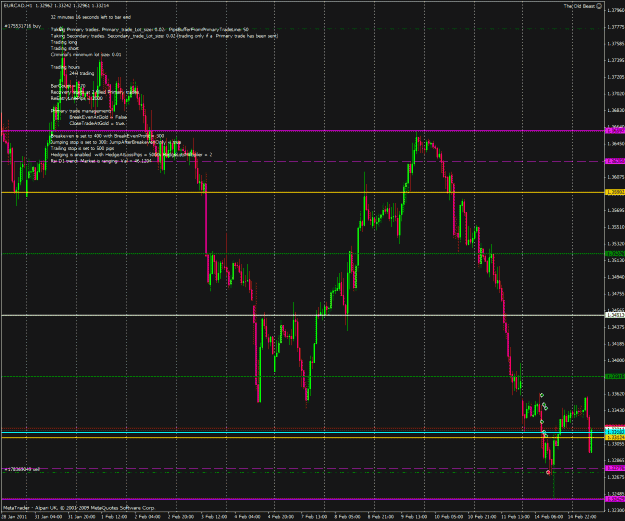Click the 1.36075 price scale value
The image size is (625, 521).
coord(616,176)
